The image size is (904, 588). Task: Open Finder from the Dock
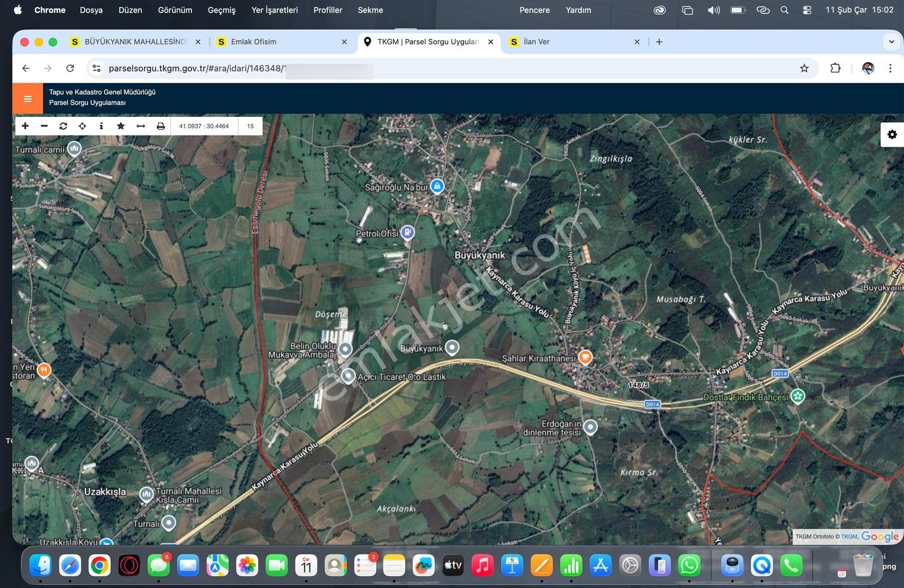(x=41, y=565)
